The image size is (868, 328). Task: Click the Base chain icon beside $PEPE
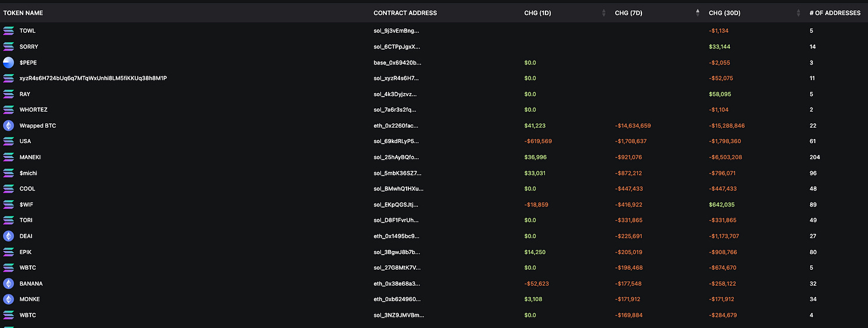(x=8, y=63)
